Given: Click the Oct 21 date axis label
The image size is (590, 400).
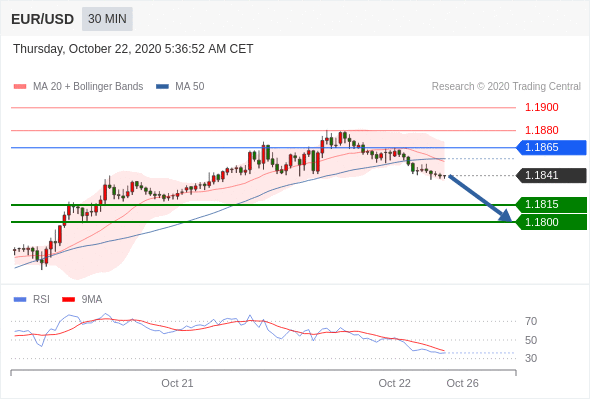Looking at the screenshot, I should [x=177, y=383].
